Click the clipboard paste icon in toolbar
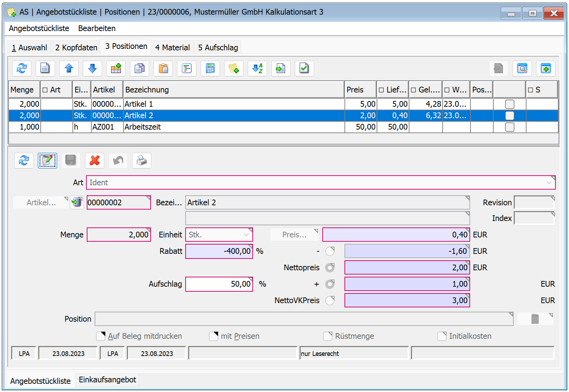Image resolution: width=569 pixels, height=392 pixels. point(163,68)
